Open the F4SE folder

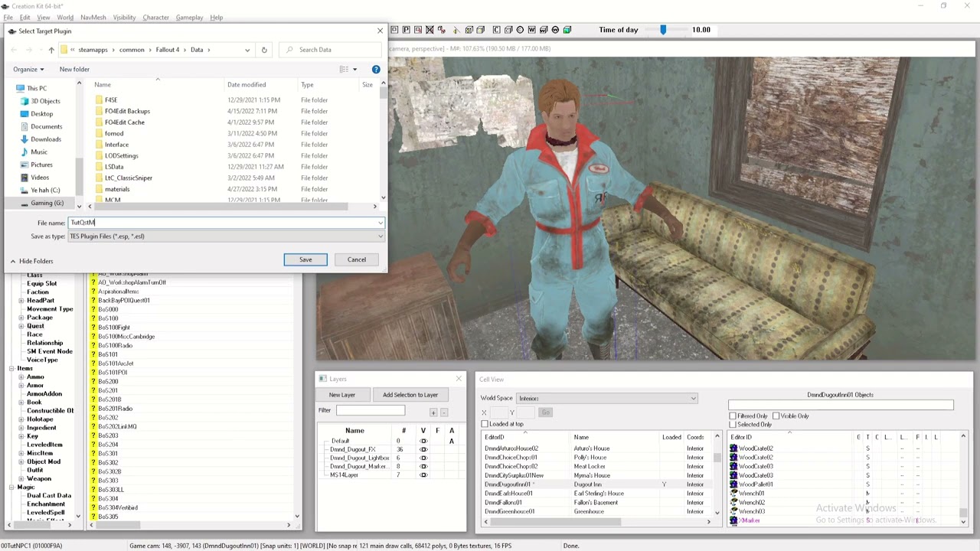[x=111, y=99]
